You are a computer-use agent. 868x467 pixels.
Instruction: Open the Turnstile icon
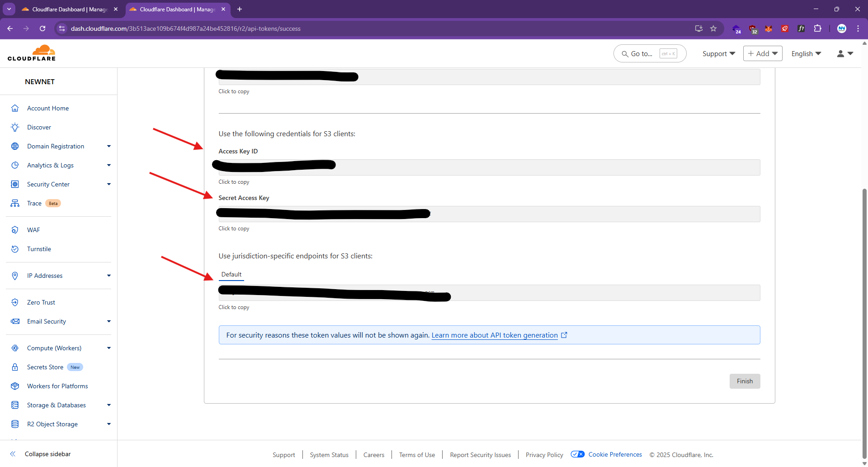pyautogui.click(x=15, y=249)
